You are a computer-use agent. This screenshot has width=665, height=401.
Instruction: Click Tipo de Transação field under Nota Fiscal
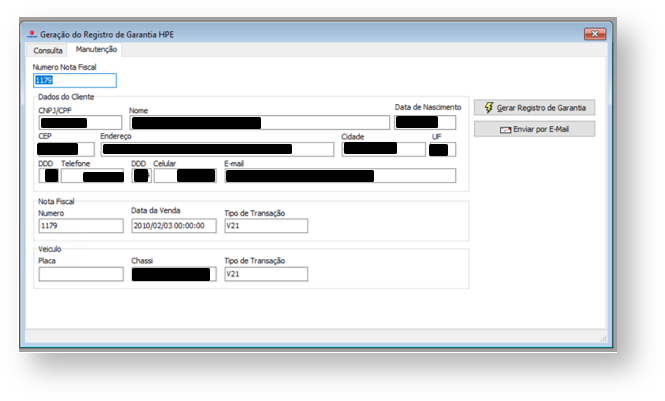pos(266,226)
